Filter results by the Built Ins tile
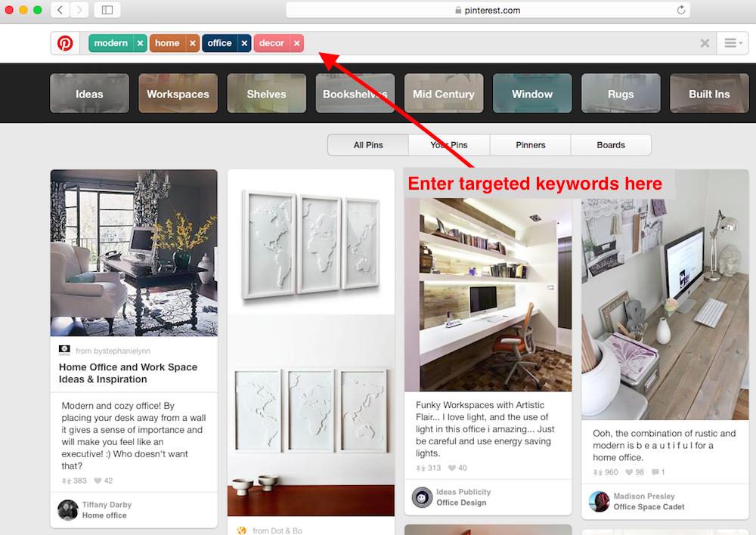 [x=709, y=94]
